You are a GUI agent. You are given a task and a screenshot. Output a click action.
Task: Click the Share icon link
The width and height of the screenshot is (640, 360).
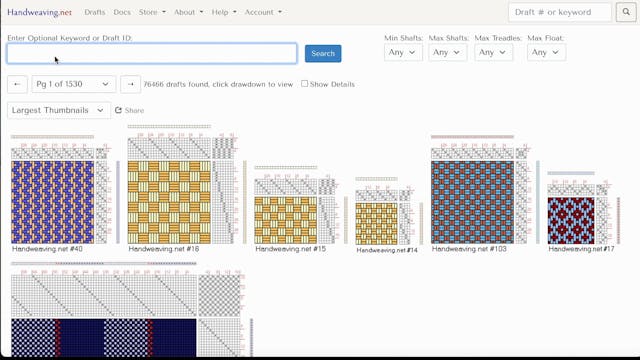coord(129,110)
